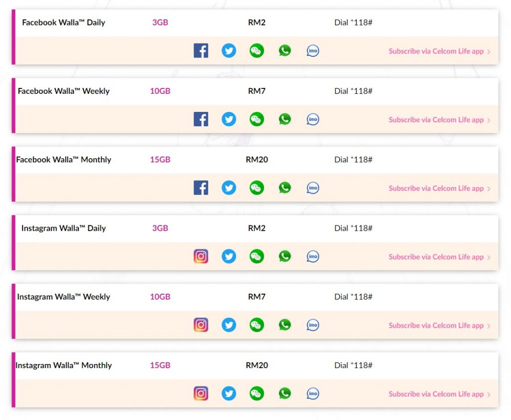511x420 pixels.
Task: Click 10GB quota of Instagram Walla Weekly
Action: pos(160,297)
